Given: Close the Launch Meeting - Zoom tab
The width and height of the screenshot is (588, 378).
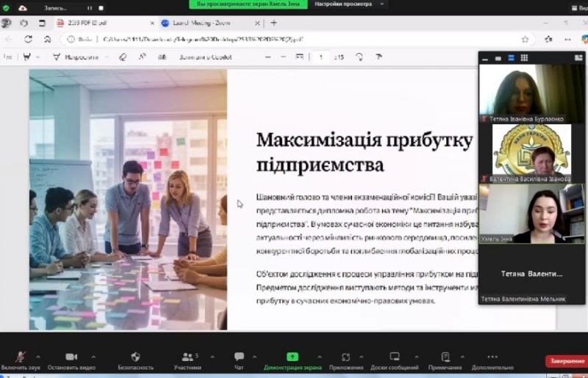Looking at the screenshot, I should pos(257,24).
